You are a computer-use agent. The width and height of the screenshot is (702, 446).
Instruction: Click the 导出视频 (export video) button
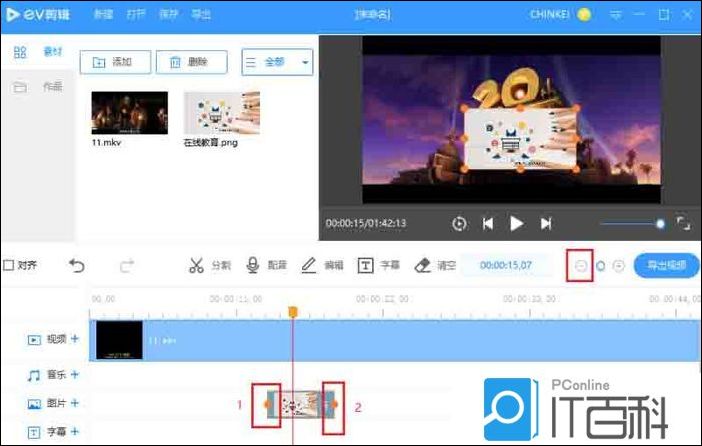tap(666, 265)
